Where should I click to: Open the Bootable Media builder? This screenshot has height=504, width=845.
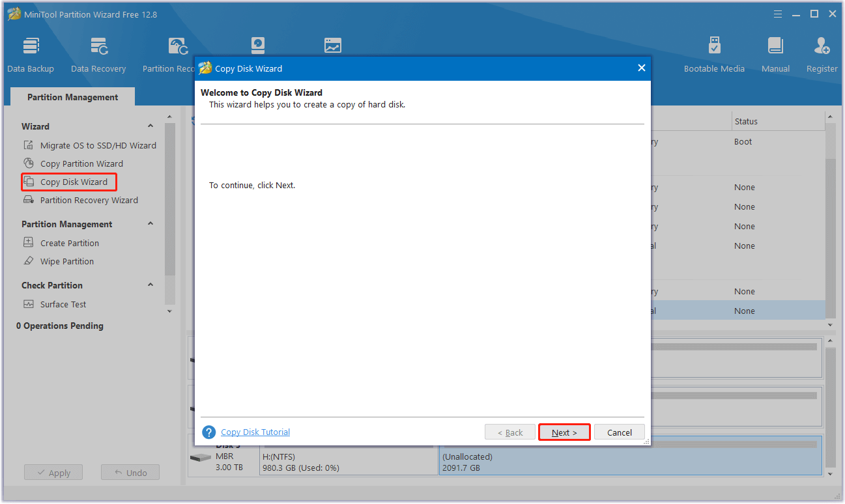click(x=714, y=55)
